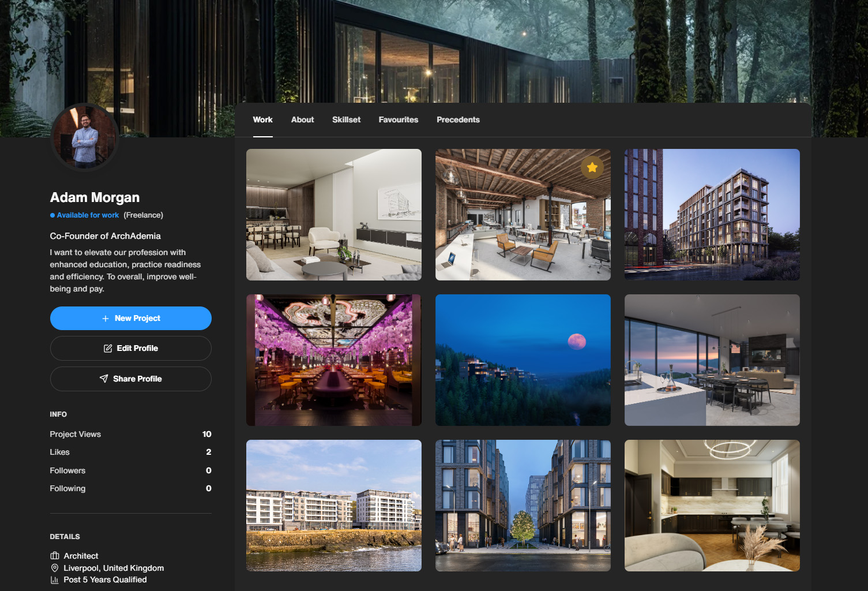Toggle the star badge on the warehouse office thumbnail
868x591 pixels.
(x=592, y=167)
